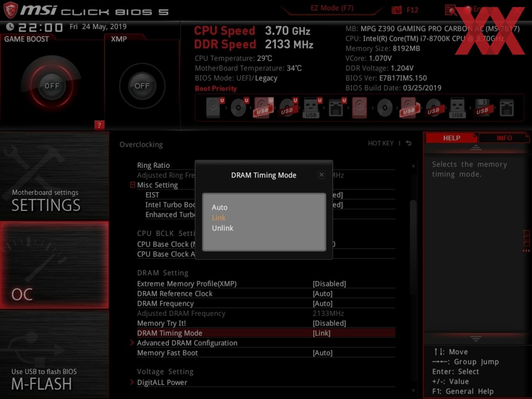Toggle the XMP OFF button
Image resolution: width=532 pixels, height=399 pixels.
tap(142, 86)
